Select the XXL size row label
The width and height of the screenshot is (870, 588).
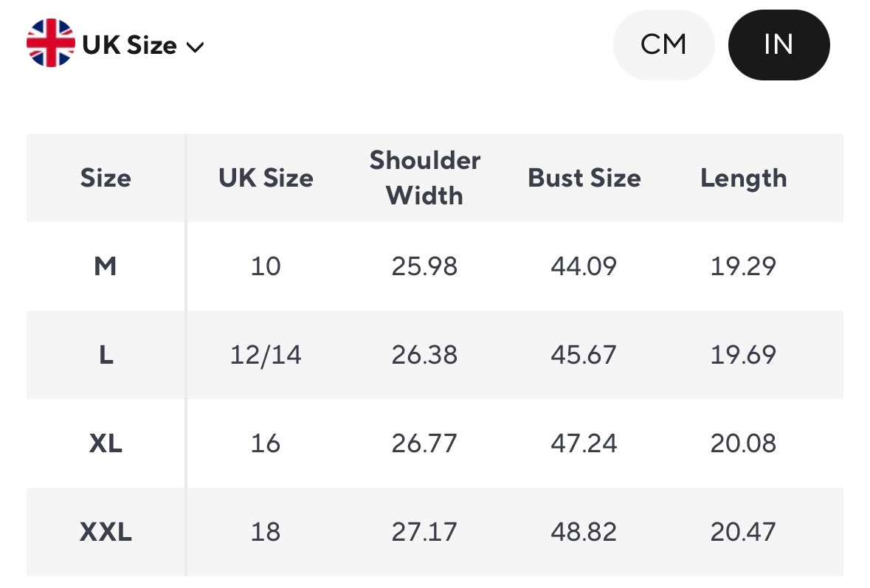click(106, 532)
